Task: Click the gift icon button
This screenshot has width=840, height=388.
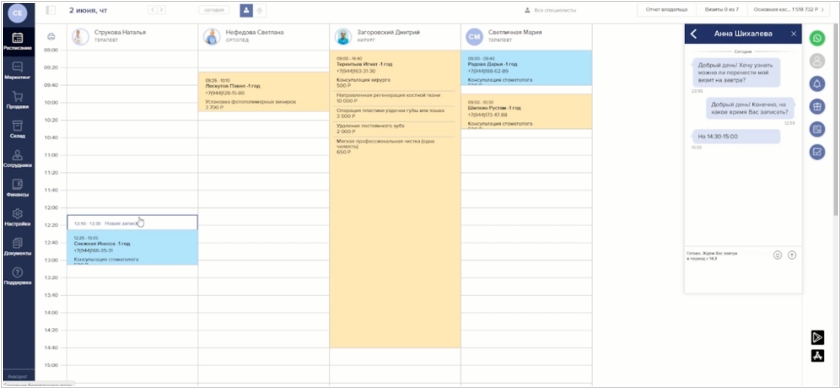Action: click(x=817, y=106)
